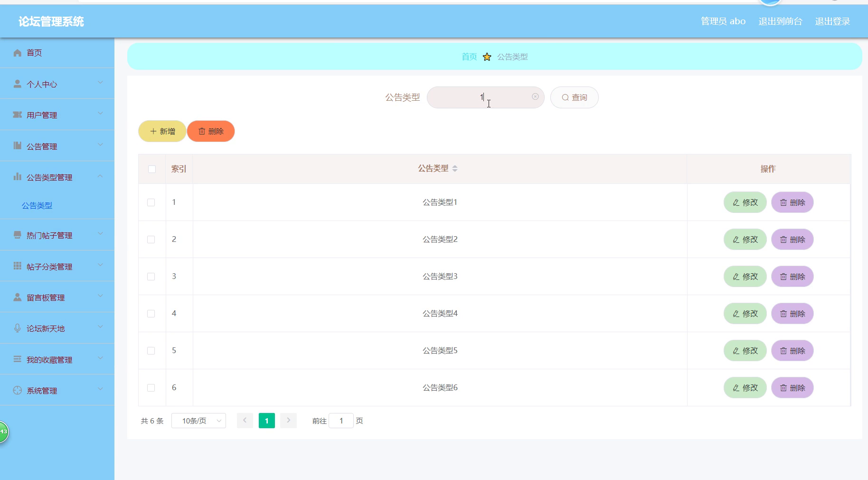Click 修改 for the 公告类型5 row

[745, 351]
